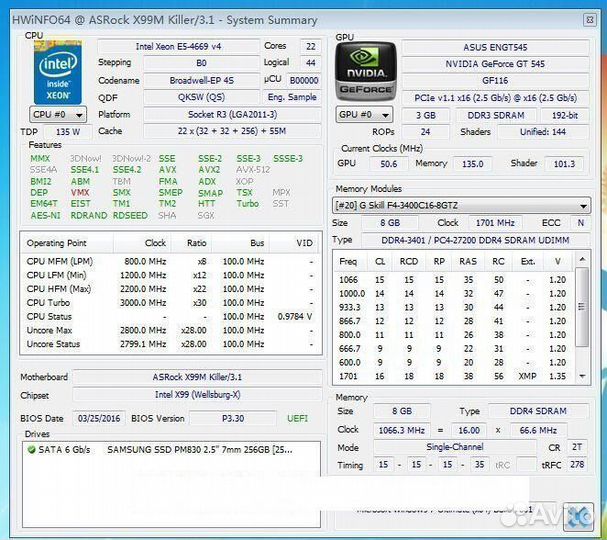Click the Turbo feature flag

247,204
